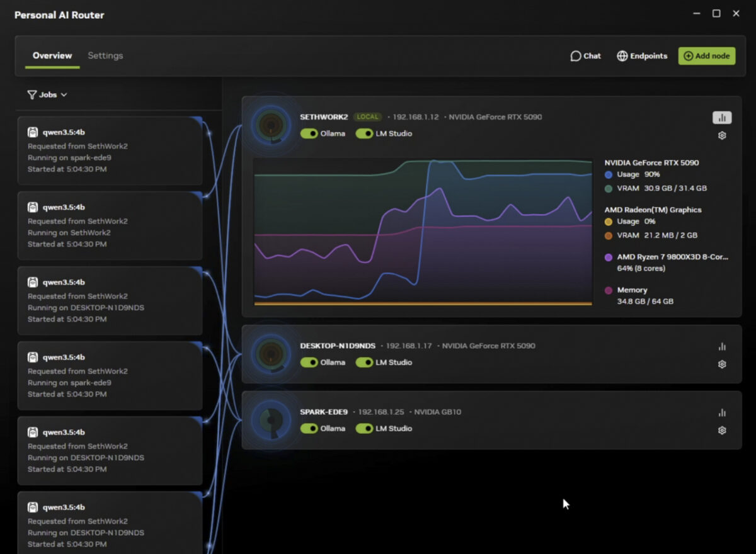Image resolution: width=756 pixels, height=554 pixels.
Task: Click the SETHWORK2 node name
Action: pyautogui.click(x=324, y=117)
